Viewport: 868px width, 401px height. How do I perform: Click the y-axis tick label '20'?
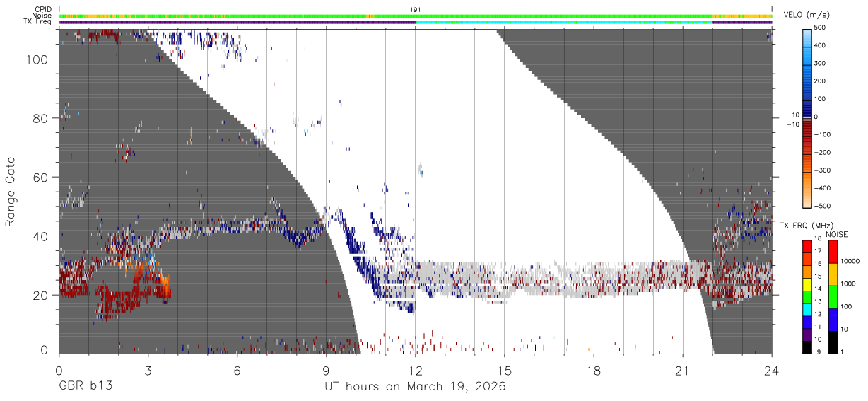[41, 295]
